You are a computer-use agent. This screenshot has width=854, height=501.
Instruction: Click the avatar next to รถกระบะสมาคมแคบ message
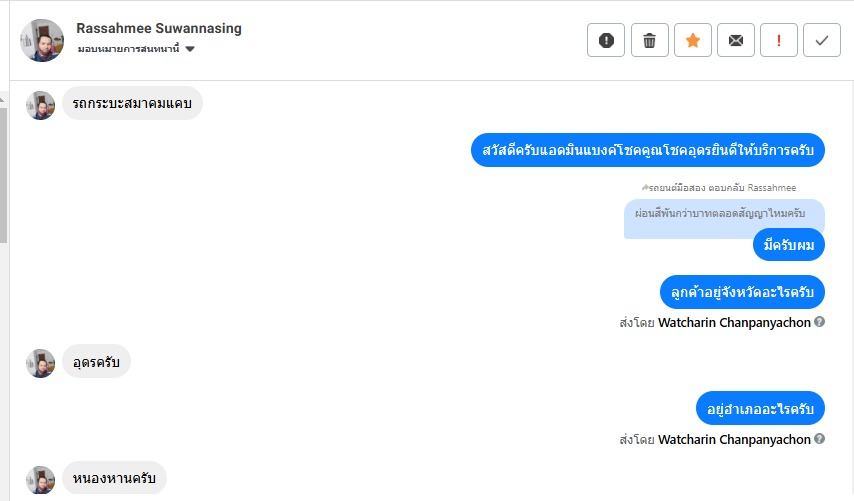[x=40, y=105]
